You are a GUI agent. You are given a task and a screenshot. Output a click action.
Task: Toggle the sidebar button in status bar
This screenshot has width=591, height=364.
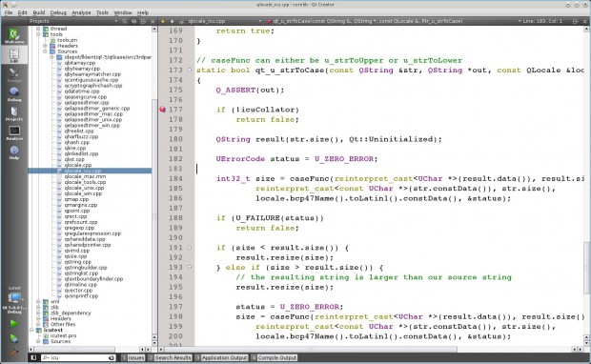tap(33, 357)
